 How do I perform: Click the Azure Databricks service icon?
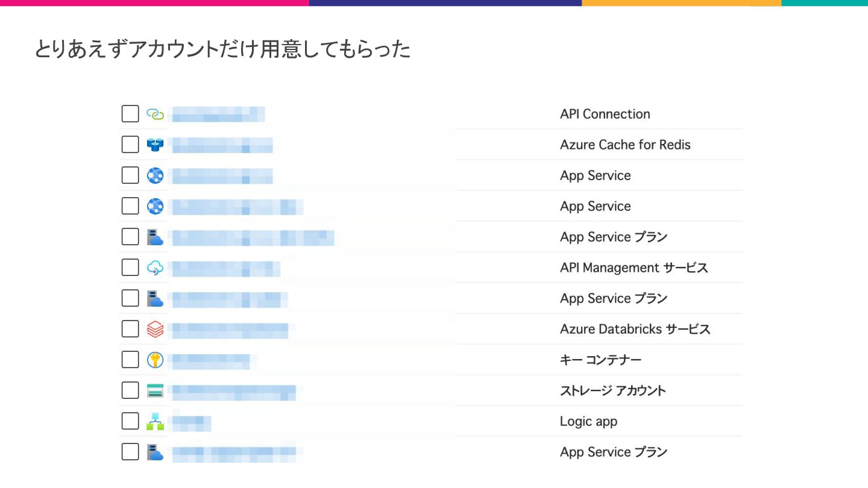(x=155, y=329)
